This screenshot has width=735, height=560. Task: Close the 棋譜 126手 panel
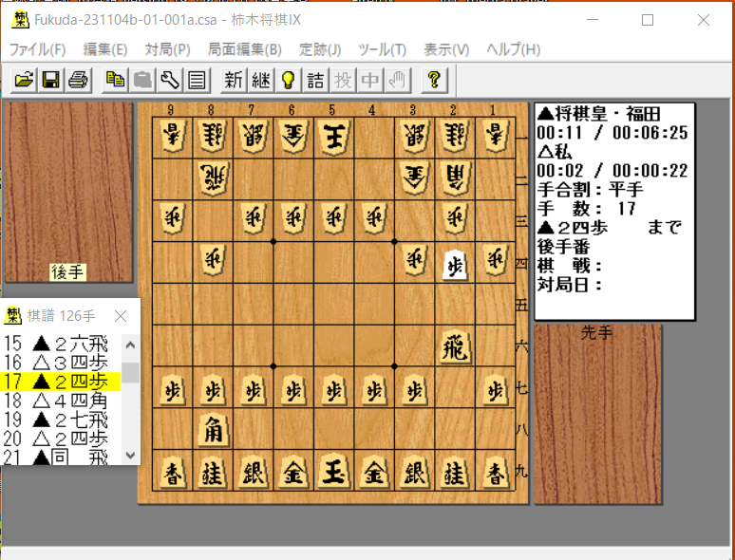pyautogui.click(x=121, y=316)
